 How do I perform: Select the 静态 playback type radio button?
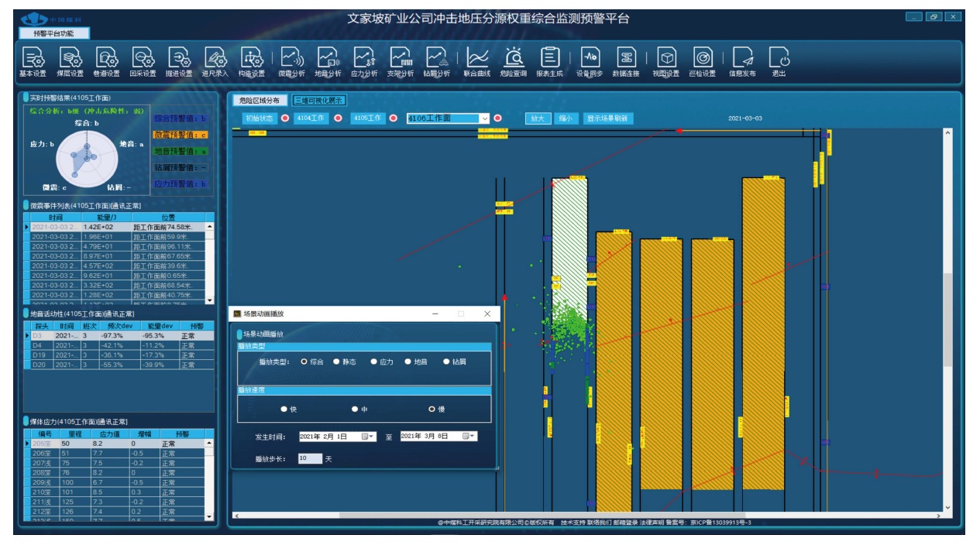(x=337, y=362)
